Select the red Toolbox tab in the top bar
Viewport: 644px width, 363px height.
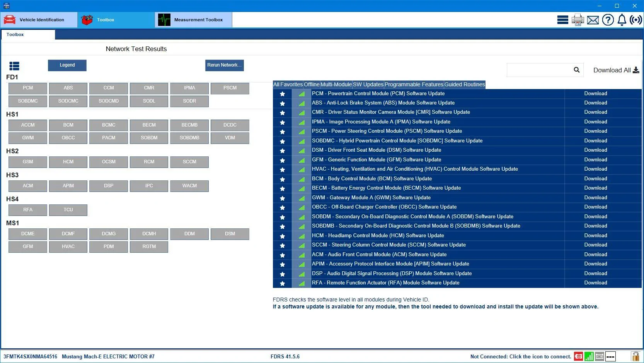pos(116,20)
